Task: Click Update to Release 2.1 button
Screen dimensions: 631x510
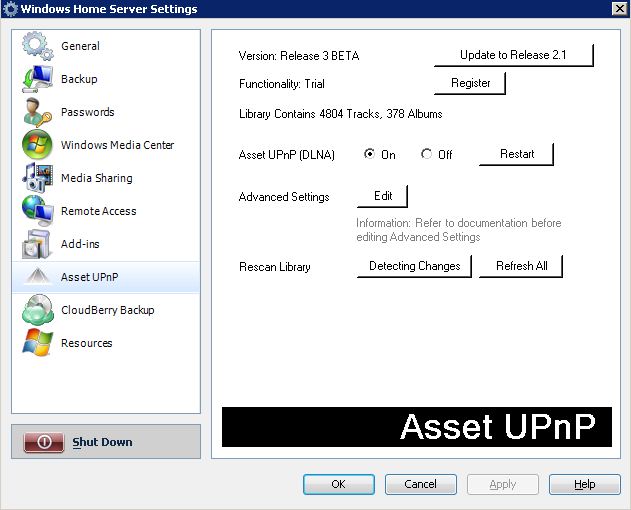Action: click(x=513, y=55)
